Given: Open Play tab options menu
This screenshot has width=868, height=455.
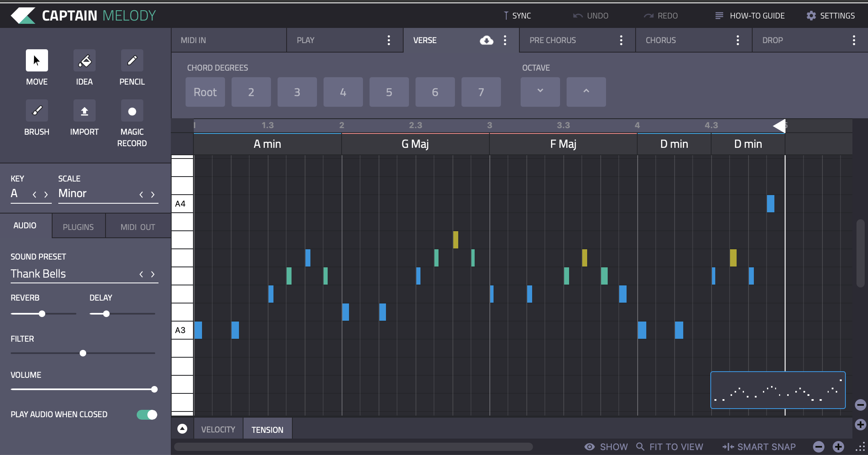Looking at the screenshot, I should [389, 40].
